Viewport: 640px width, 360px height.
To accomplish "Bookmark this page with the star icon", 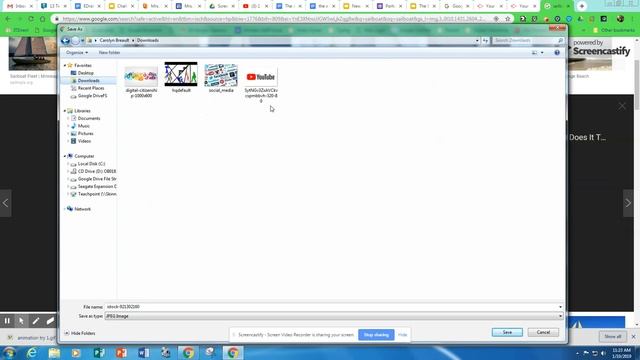I will click(507, 19).
